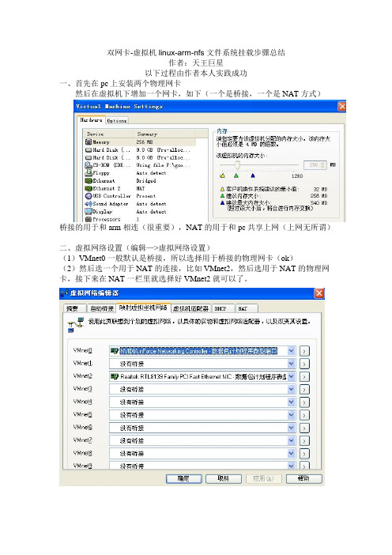Close the Virtual Machine Settings window
392x555 pixels.
click(x=341, y=107)
